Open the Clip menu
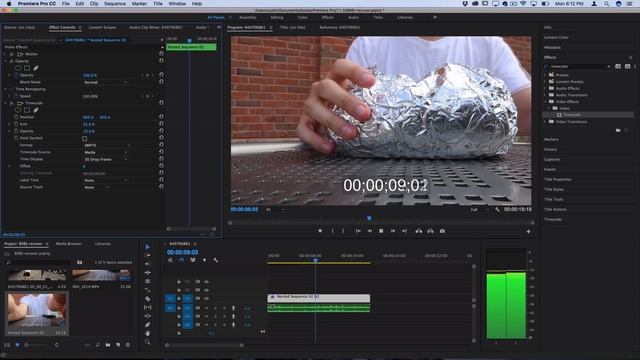Image resolution: width=640 pixels, height=360 pixels. coord(94,4)
